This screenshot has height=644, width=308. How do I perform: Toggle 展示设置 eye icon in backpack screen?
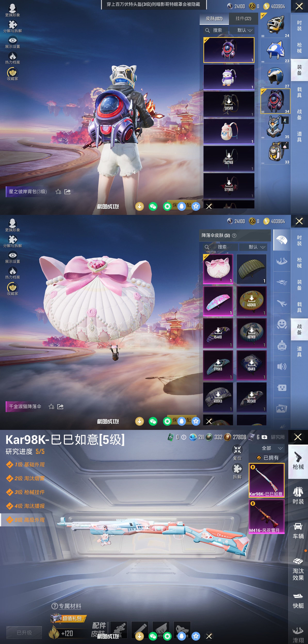[13, 40]
